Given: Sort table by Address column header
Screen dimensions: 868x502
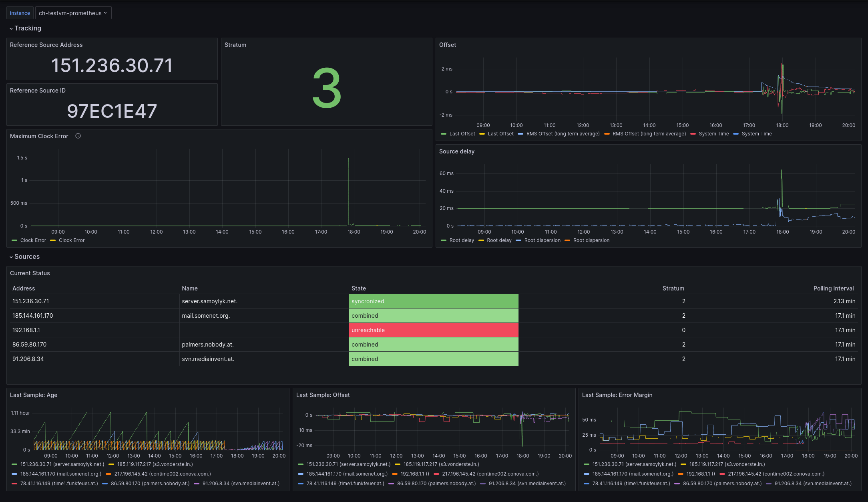Looking at the screenshot, I should [x=24, y=288].
